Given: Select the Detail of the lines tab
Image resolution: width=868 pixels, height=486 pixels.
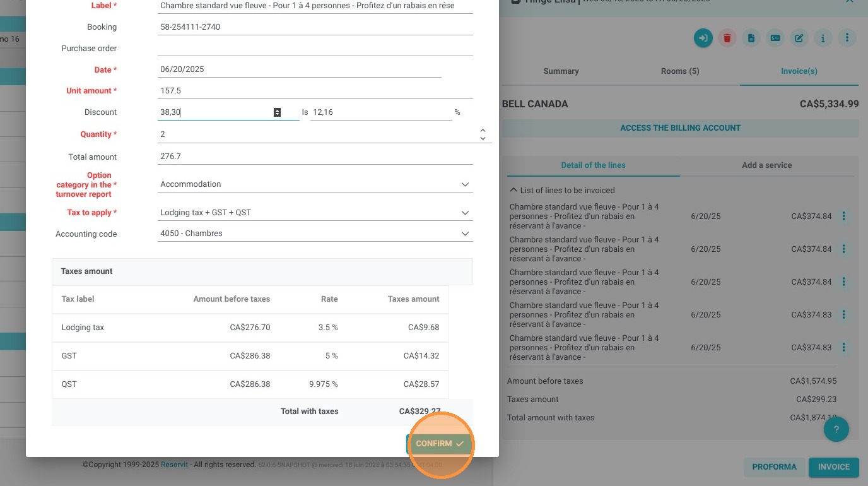Looking at the screenshot, I should [x=594, y=165].
